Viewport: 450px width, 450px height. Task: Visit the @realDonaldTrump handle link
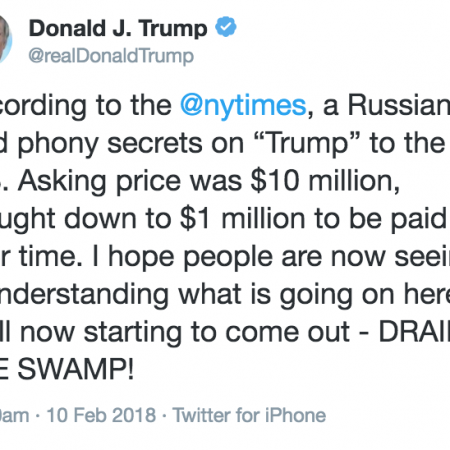tap(111, 56)
